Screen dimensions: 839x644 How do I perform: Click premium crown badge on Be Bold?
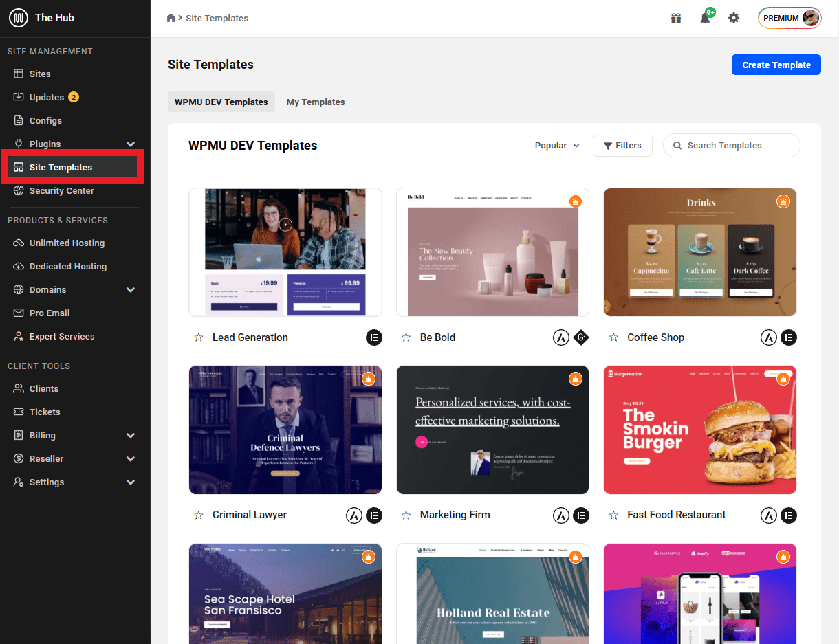[576, 201]
